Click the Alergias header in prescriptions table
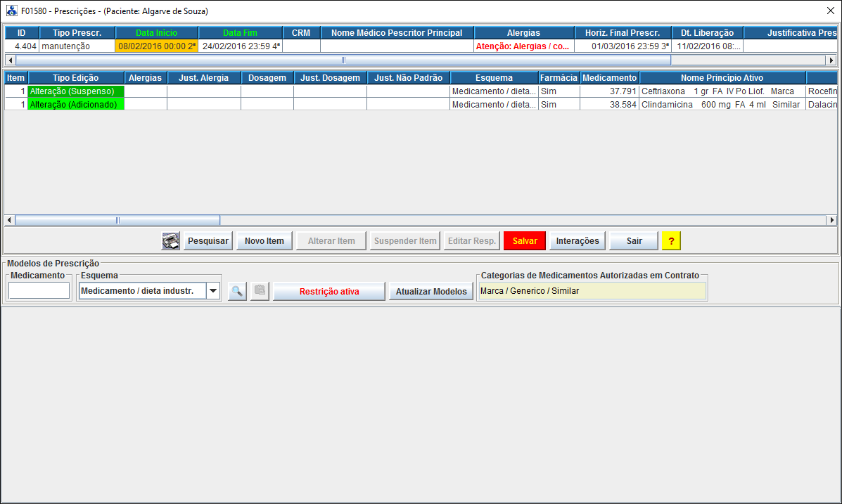842x504 pixels. click(523, 33)
